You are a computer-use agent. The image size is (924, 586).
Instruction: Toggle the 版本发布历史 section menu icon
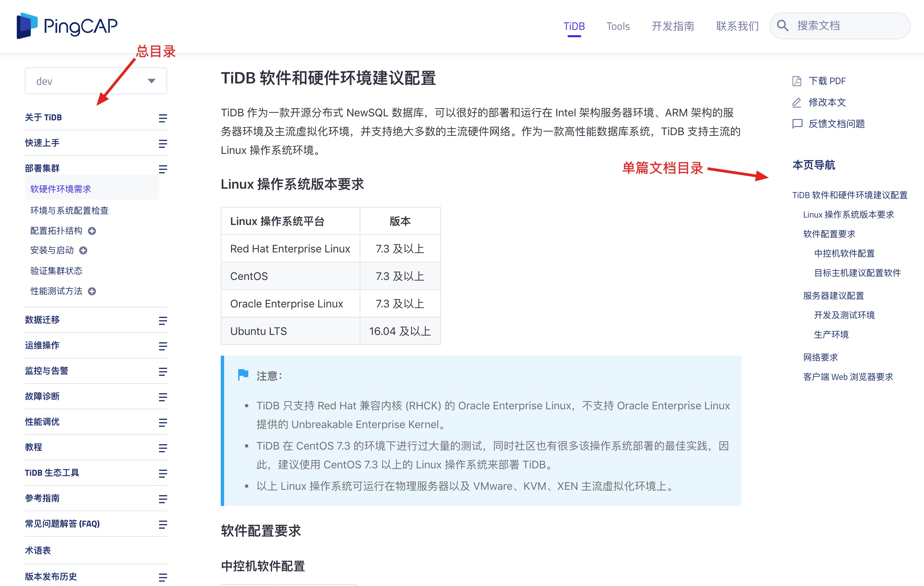pos(163,577)
